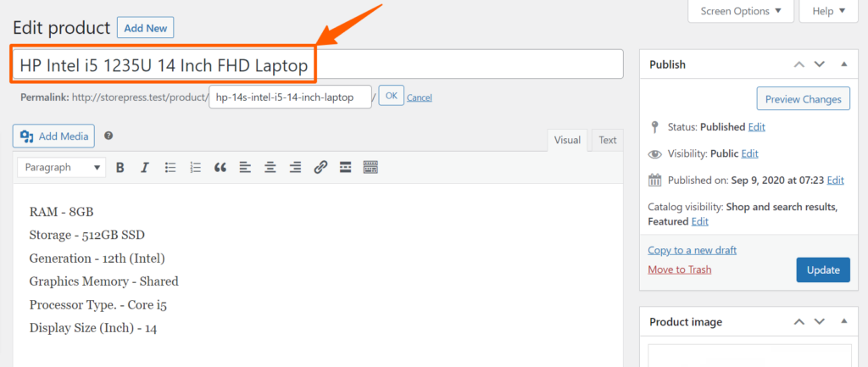The height and width of the screenshot is (367, 868).
Task: Insert a bulleted list
Action: click(x=170, y=168)
